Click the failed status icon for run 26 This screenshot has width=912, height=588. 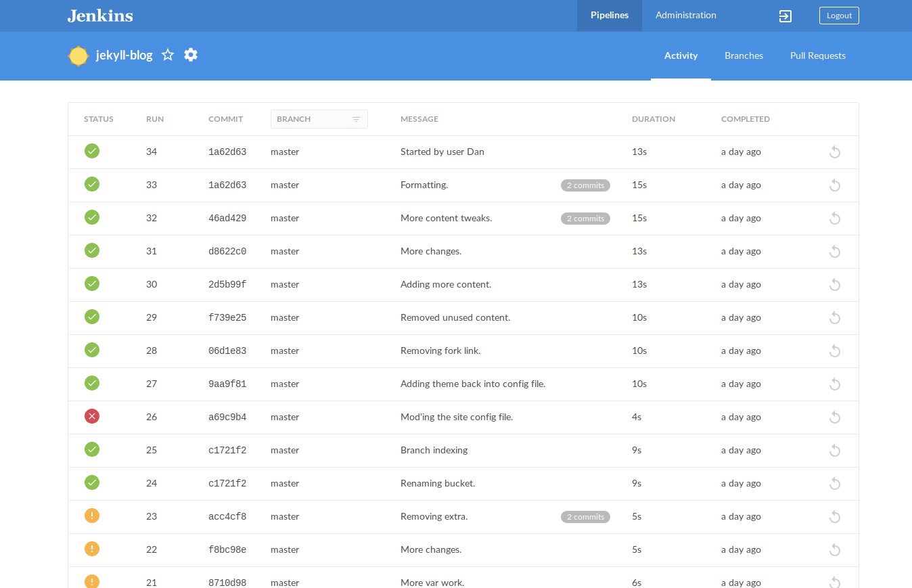point(92,417)
